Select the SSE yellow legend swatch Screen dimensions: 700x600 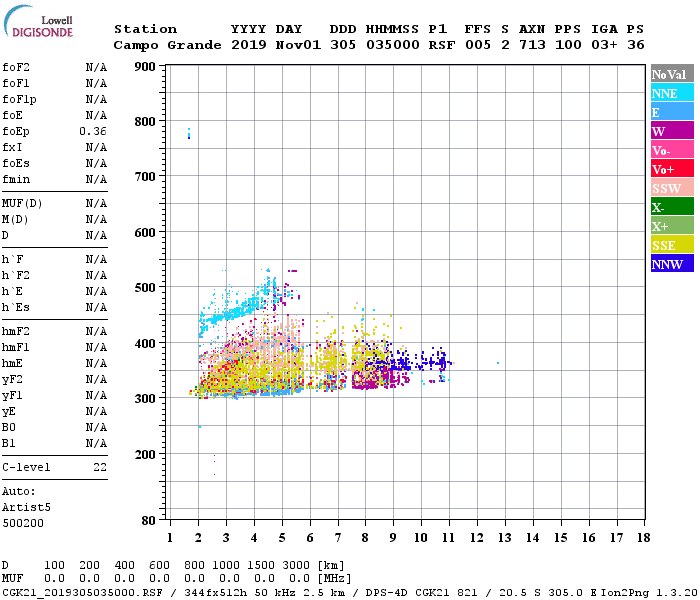672,245
